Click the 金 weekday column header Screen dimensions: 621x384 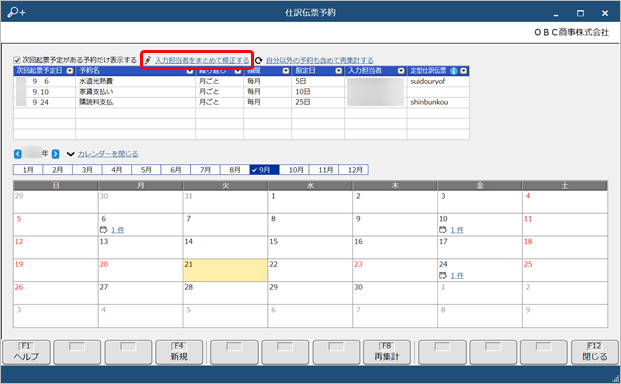pos(480,185)
